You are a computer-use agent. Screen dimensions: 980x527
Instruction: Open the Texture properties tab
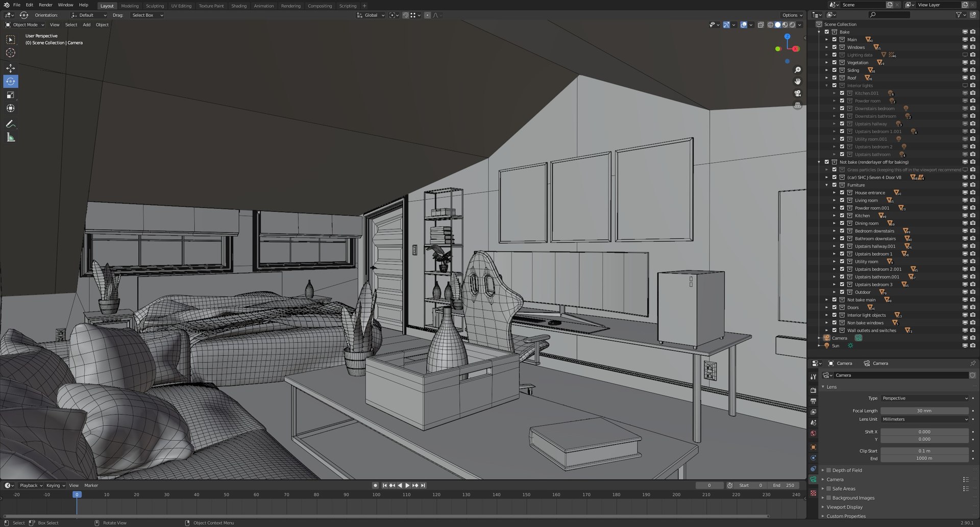click(813, 493)
